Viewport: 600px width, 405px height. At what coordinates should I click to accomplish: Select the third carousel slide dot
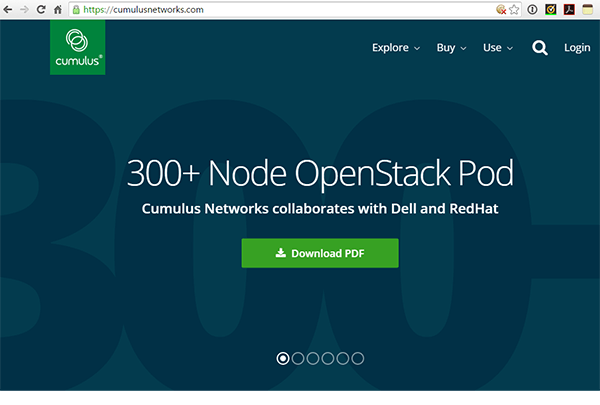coord(313,358)
